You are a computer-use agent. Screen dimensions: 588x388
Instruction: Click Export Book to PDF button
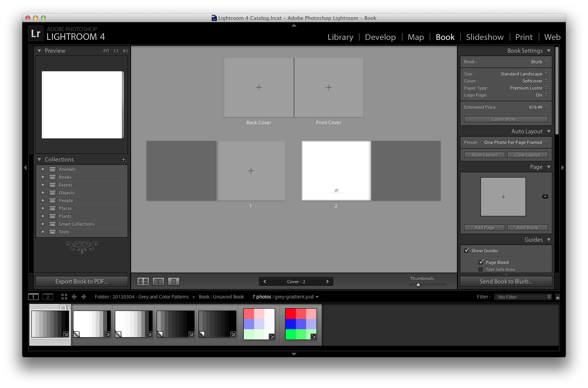[82, 282]
